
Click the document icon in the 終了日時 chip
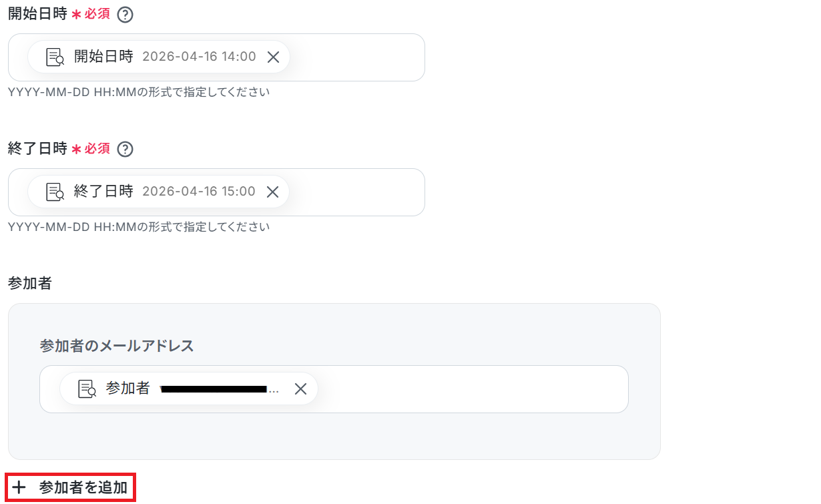(55, 192)
